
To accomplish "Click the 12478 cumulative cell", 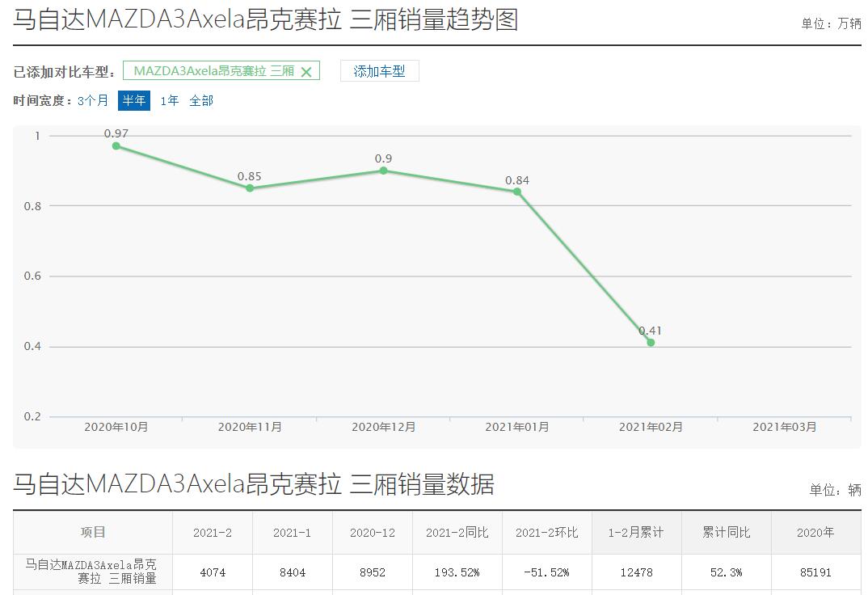I will pyautogui.click(x=637, y=572).
